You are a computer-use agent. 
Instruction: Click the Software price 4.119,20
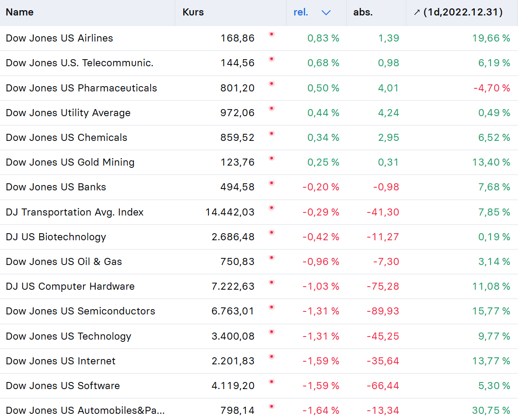(233, 386)
